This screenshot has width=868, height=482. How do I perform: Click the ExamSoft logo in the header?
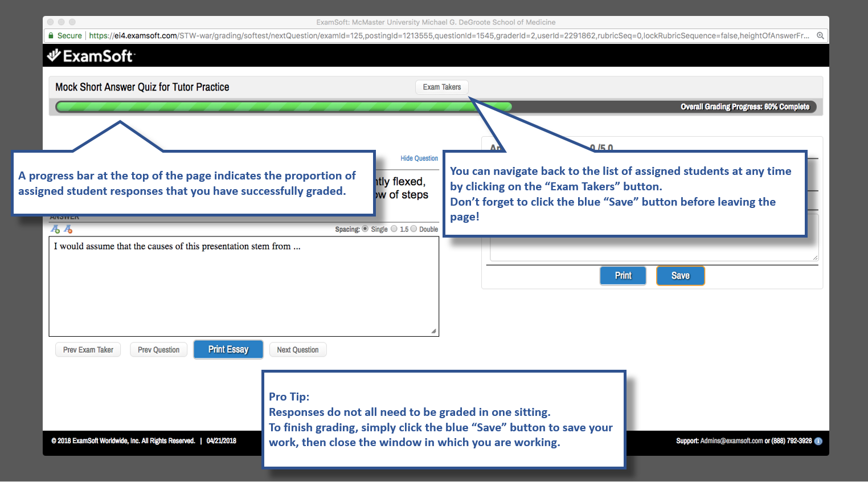point(91,56)
